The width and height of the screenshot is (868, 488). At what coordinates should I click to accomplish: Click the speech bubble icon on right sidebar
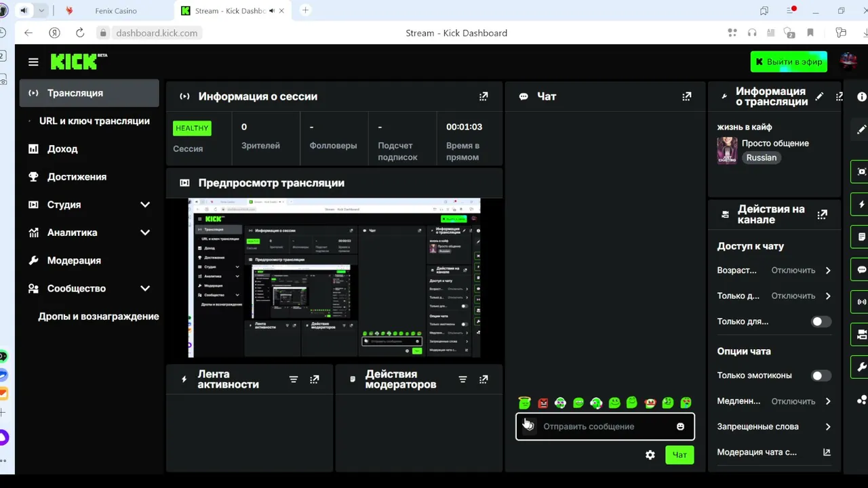[862, 269]
